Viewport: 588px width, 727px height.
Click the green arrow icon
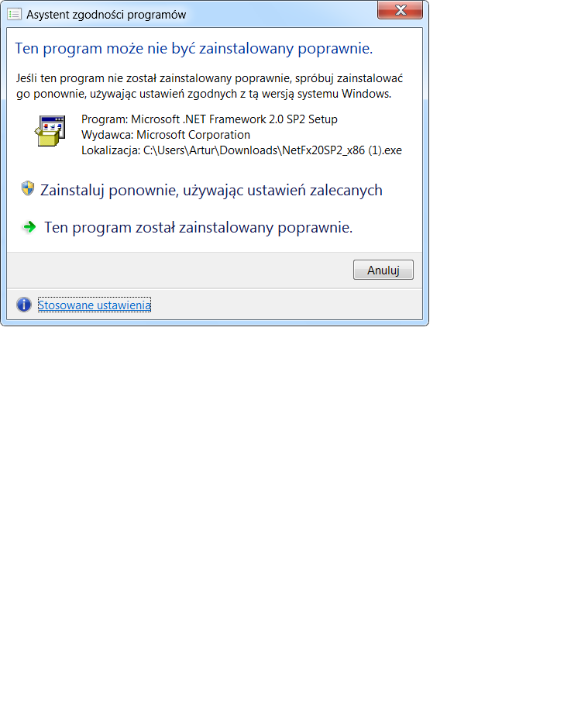pyautogui.click(x=29, y=227)
